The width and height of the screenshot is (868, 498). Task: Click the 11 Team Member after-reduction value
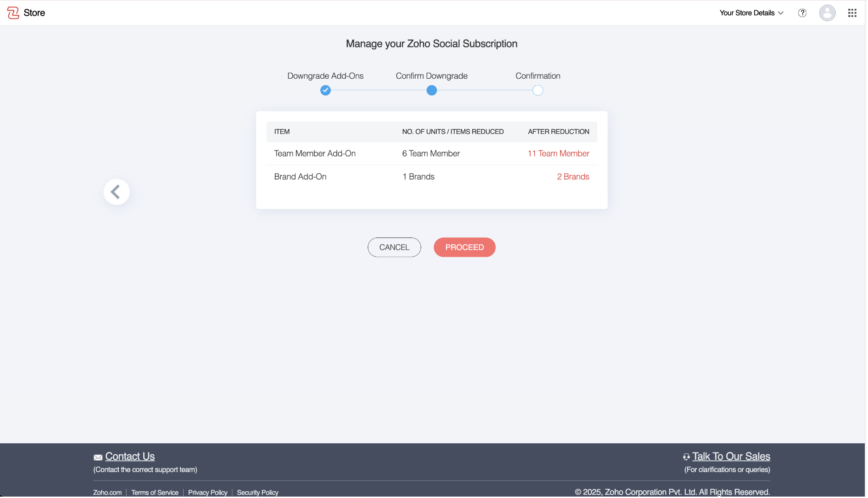[558, 154]
